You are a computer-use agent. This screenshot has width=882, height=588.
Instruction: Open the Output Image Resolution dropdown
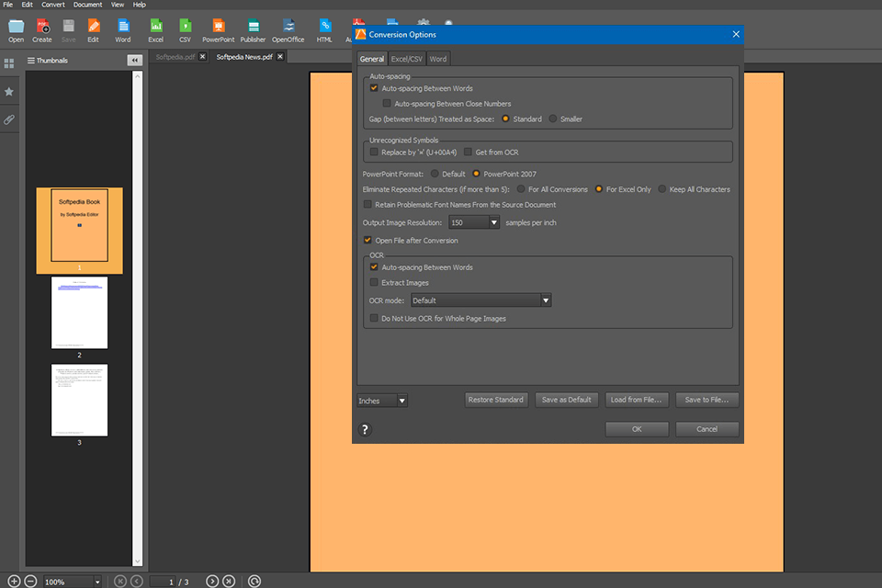pos(494,222)
